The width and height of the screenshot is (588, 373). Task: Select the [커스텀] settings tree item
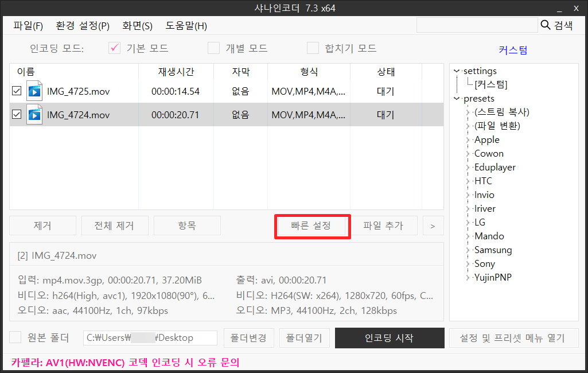point(491,85)
